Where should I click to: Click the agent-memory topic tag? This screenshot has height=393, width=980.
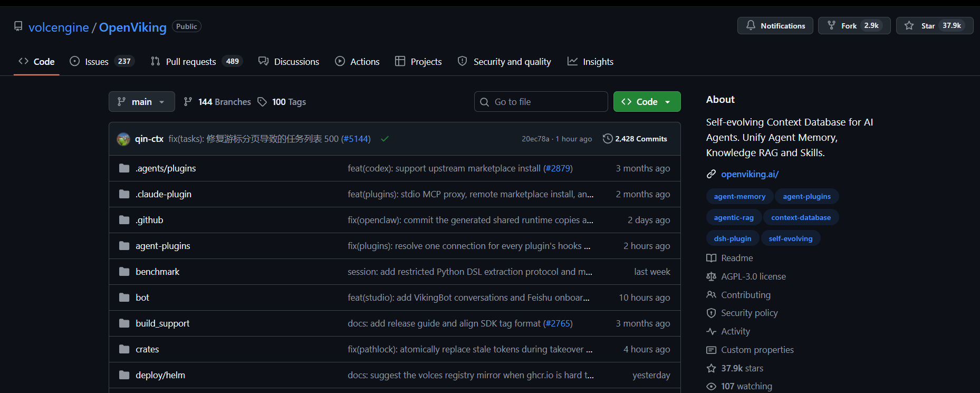tap(739, 196)
